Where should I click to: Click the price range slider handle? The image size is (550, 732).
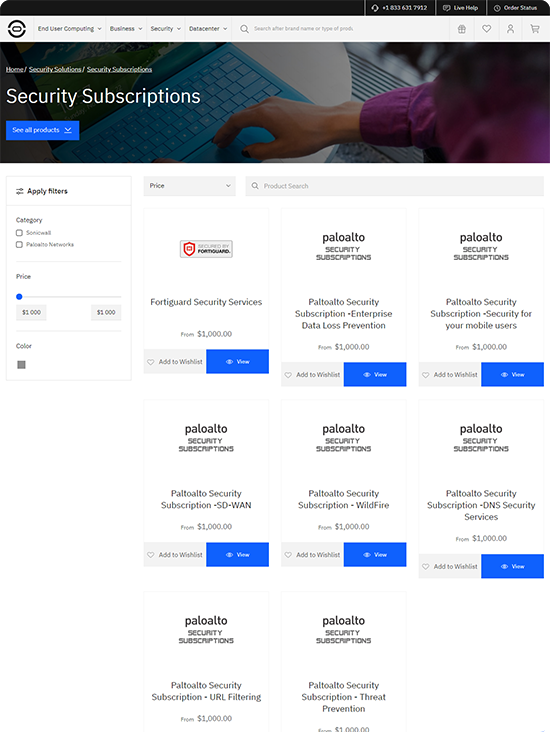pyautogui.click(x=19, y=296)
